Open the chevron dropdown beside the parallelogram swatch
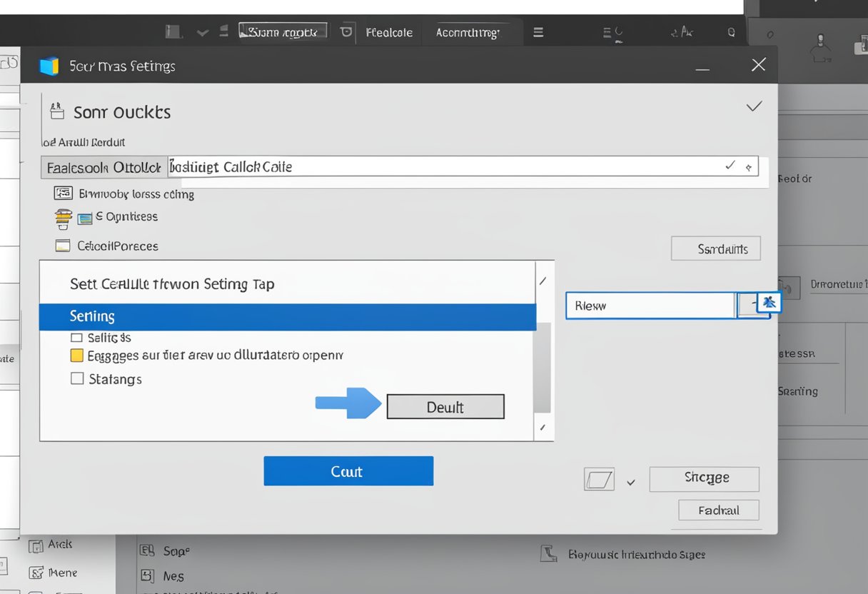The width and height of the screenshot is (868, 594). tap(630, 481)
